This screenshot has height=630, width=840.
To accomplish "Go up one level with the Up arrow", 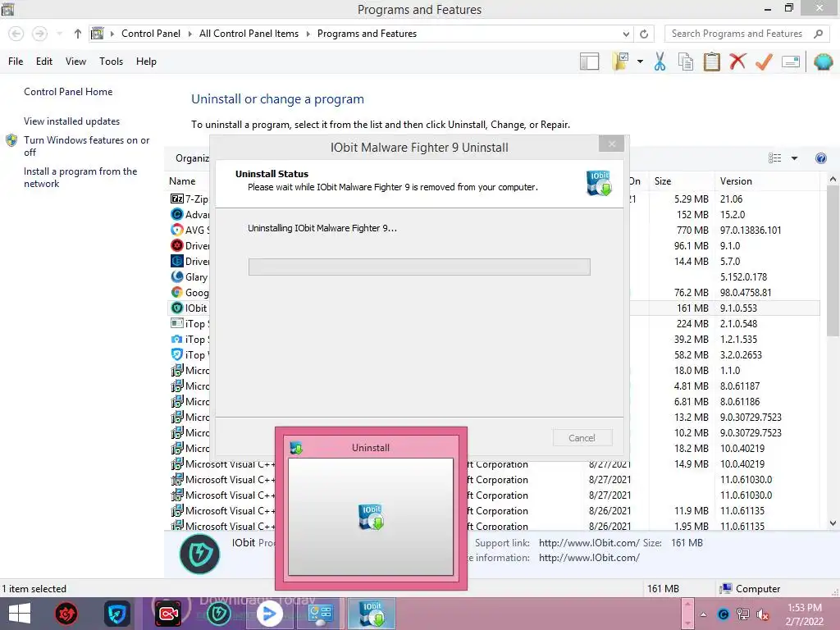I will (78, 34).
